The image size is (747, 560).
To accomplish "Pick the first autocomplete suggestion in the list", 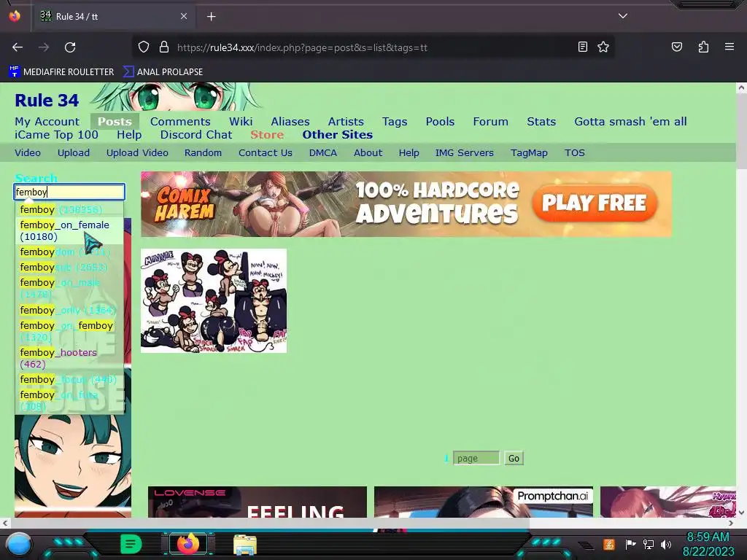I will pyautogui.click(x=69, y=209).
